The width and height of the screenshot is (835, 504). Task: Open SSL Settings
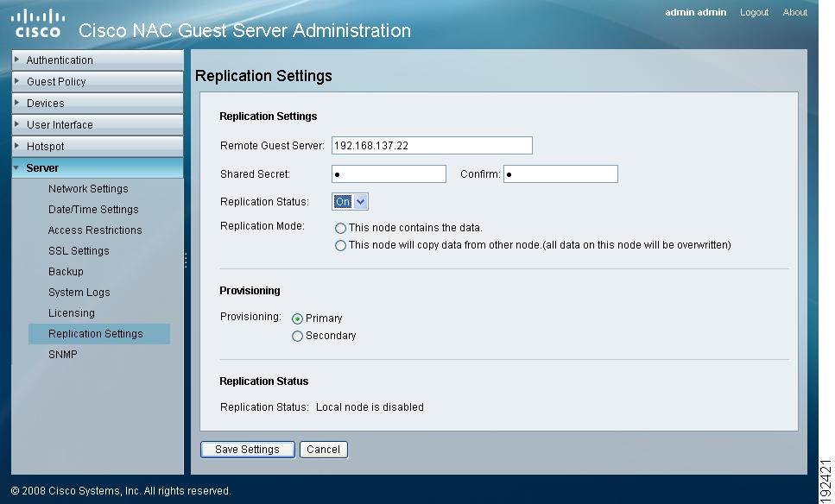79,251
